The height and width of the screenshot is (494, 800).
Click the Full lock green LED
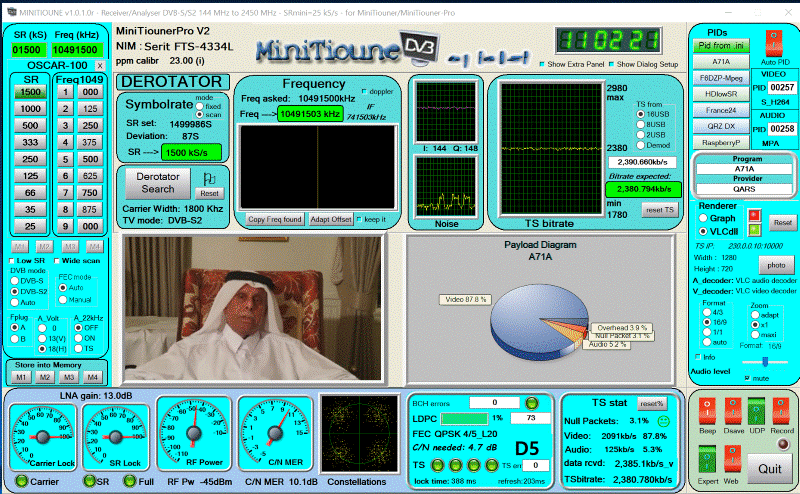coord(130,481)
